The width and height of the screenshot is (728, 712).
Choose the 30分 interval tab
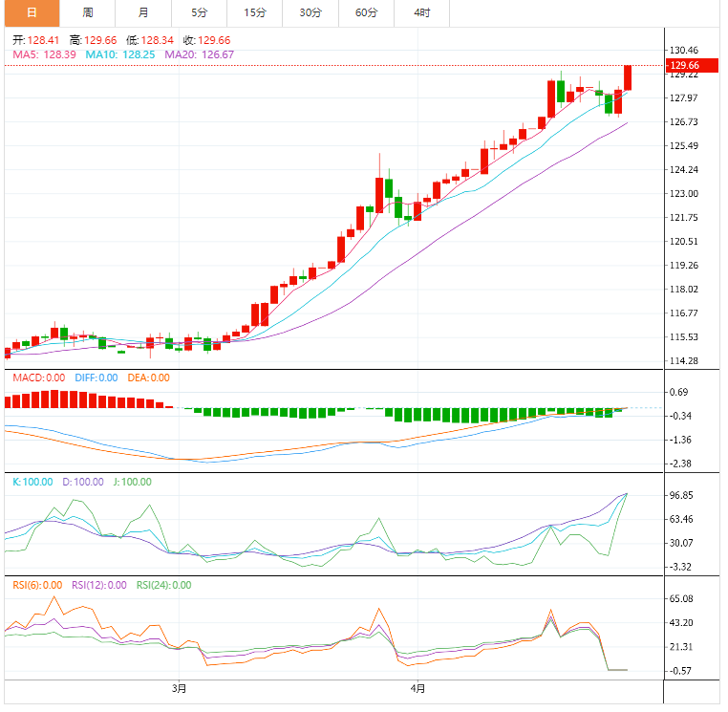[310, 13]
